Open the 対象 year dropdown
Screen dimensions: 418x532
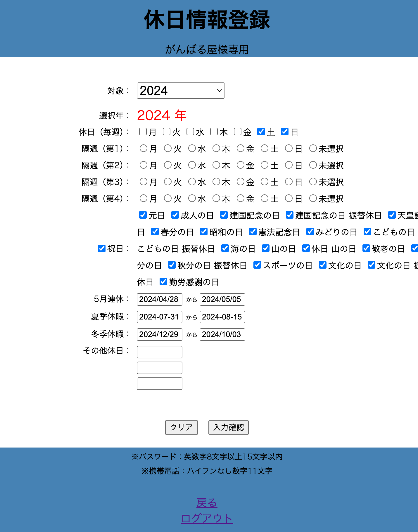coord(180,91)
